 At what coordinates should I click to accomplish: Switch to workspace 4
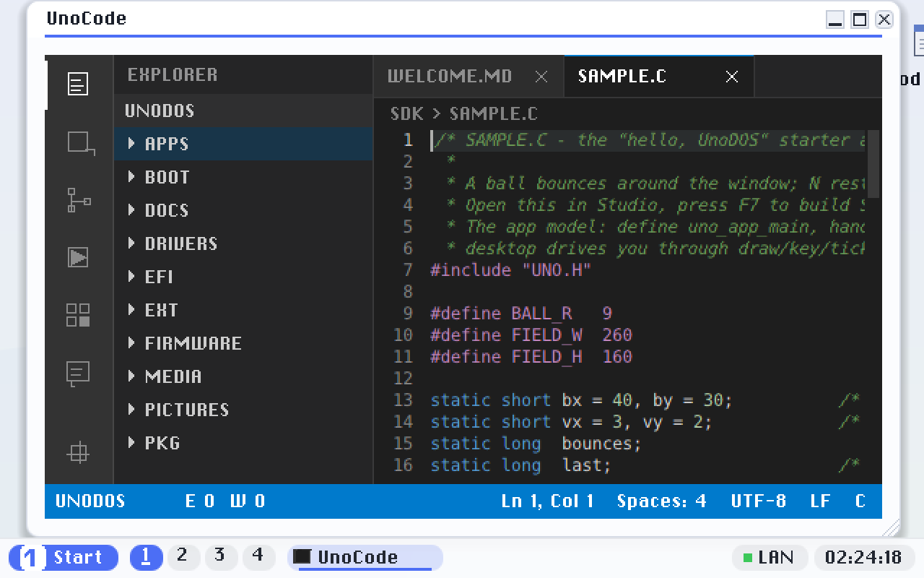258,557
